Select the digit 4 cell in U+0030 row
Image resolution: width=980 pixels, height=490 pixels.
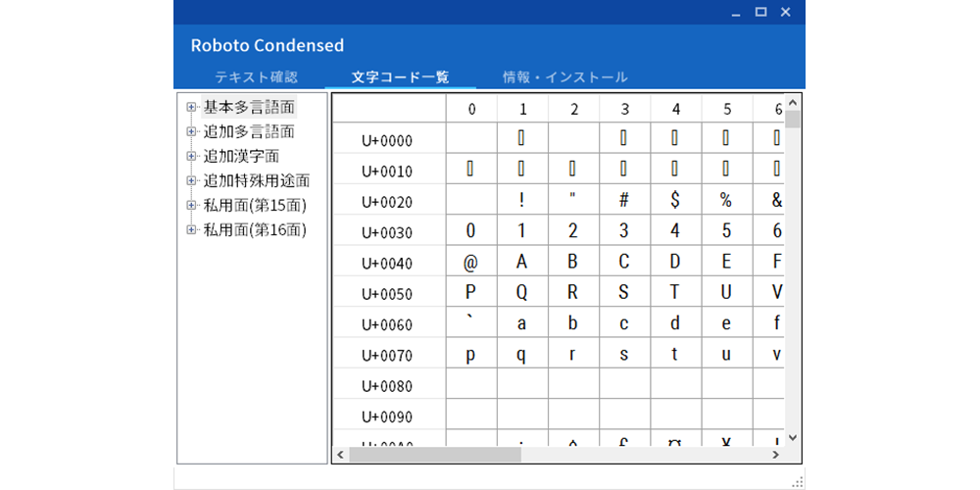point(675,230)
